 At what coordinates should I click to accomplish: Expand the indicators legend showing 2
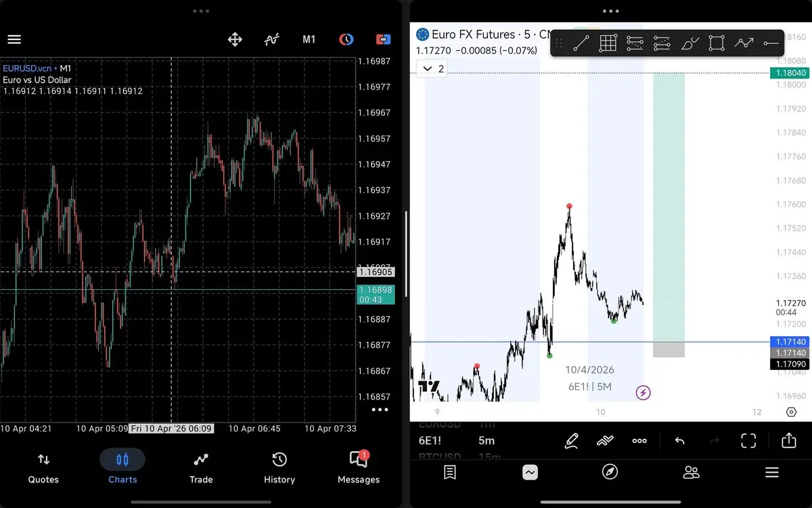coord(432,68)
